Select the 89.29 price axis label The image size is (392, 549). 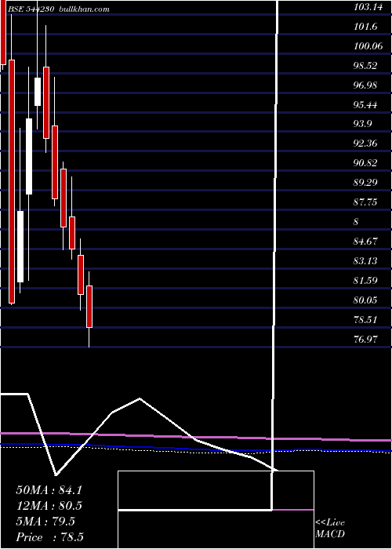coord(365,183)
